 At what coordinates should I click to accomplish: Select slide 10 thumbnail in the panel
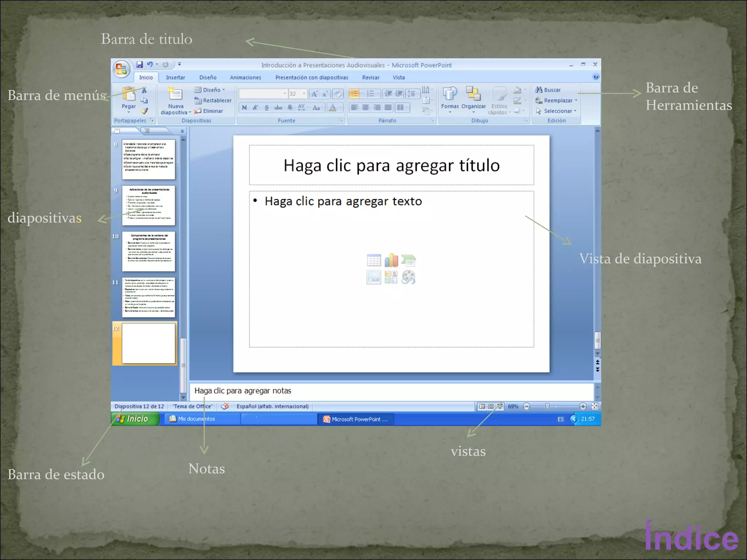pos(148,251)
